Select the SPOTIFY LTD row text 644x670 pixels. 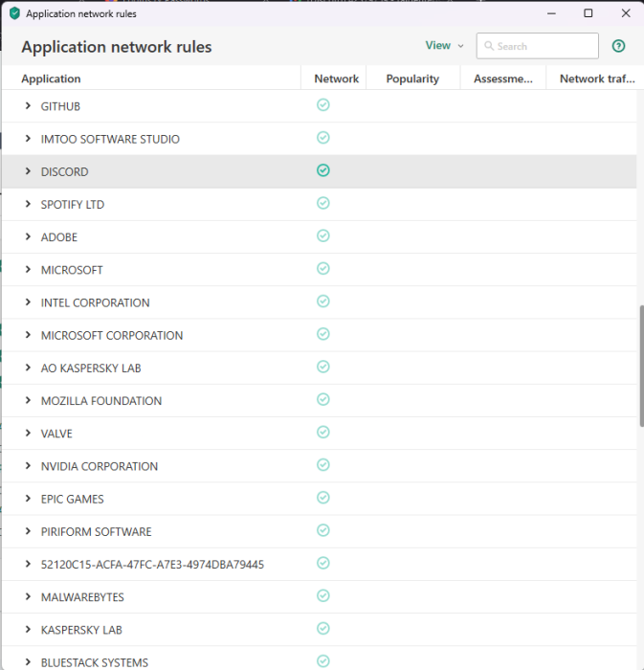tap(73, 205)
